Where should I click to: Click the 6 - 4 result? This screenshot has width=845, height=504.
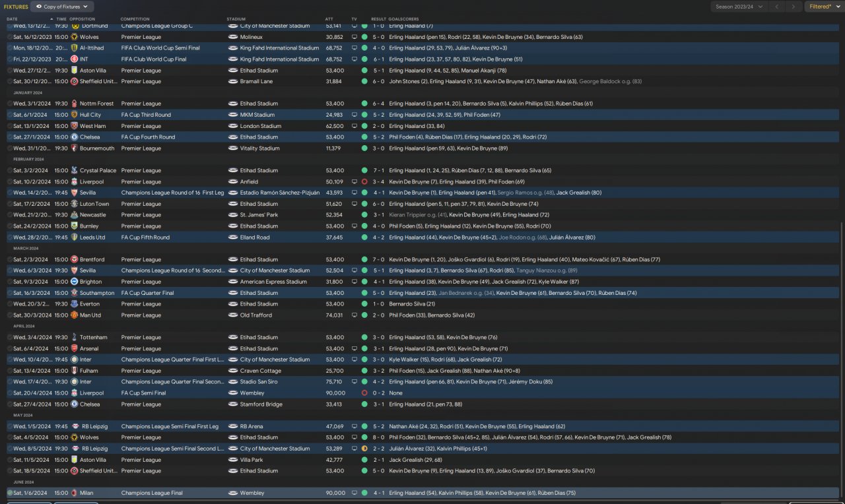[378, 104]
